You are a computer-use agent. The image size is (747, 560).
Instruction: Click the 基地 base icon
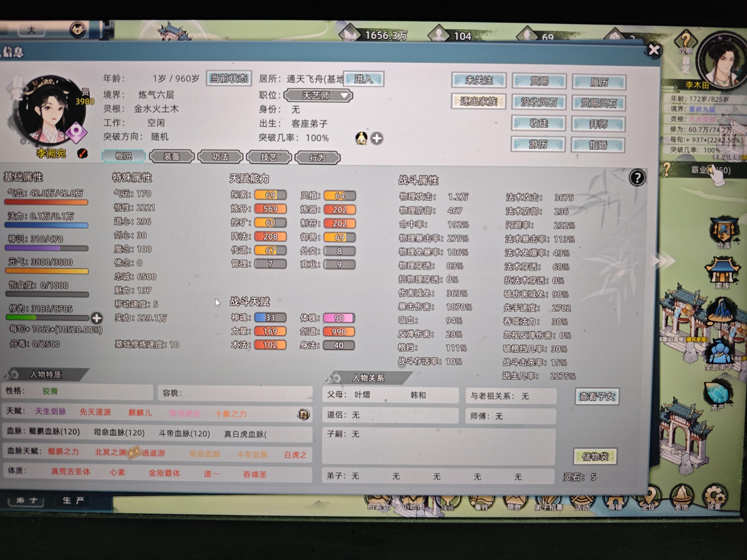(682, 497)
